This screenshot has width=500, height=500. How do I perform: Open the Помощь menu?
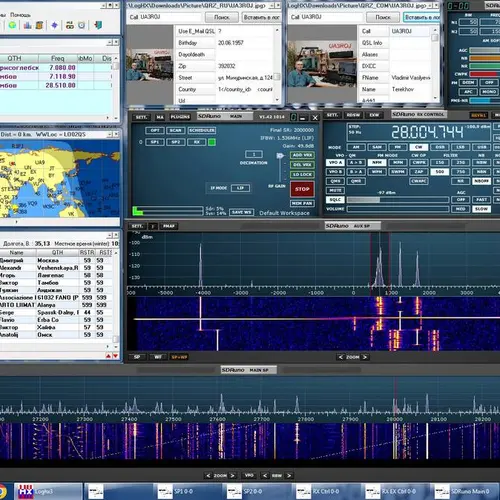[x=20, y=15]
